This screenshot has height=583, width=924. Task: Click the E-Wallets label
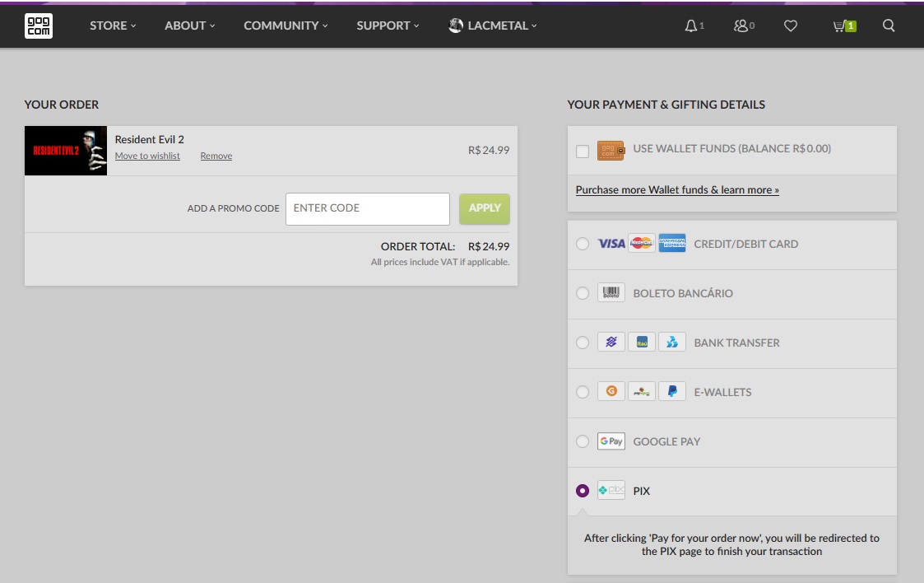click(x=722, y=392)
